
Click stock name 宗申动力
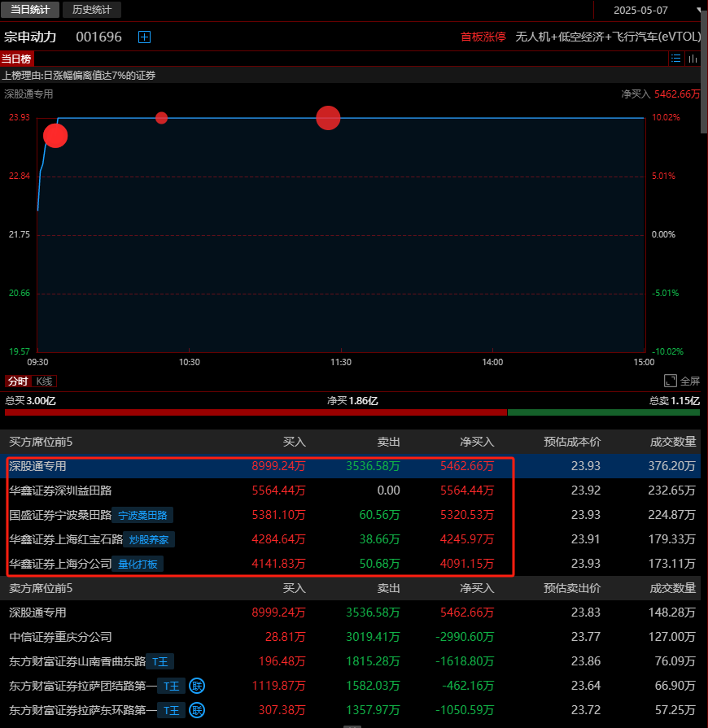30,37
